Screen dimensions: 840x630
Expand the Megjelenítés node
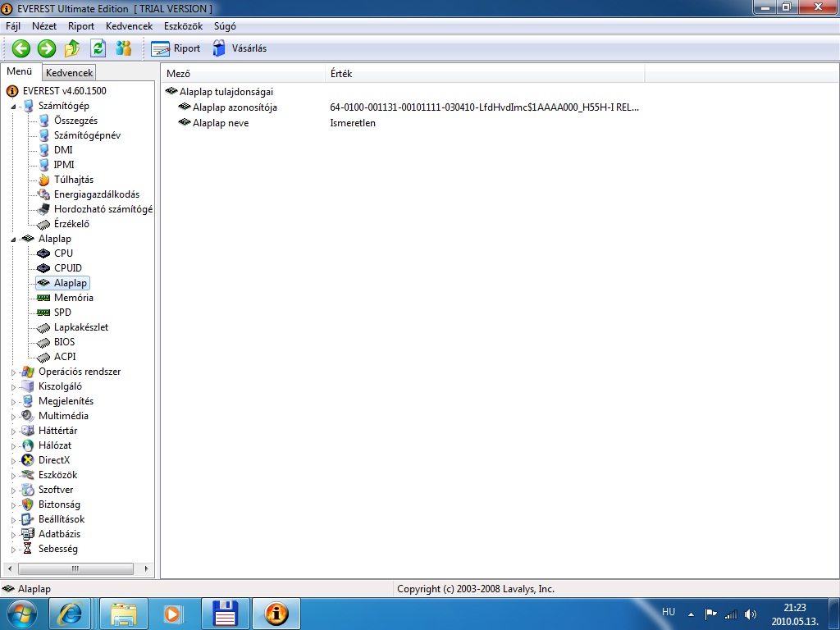(13, 401)
